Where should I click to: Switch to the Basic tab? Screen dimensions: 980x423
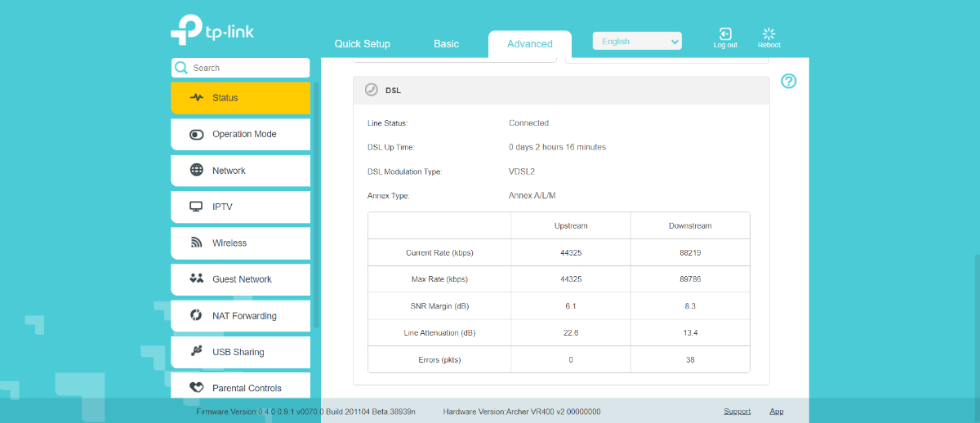pos(446,44)
